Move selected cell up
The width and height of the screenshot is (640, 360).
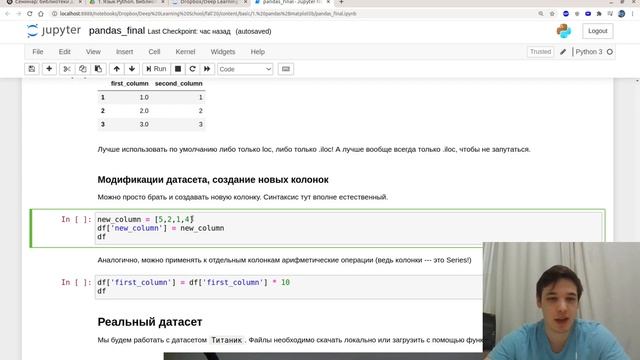[x=117, y=69]
